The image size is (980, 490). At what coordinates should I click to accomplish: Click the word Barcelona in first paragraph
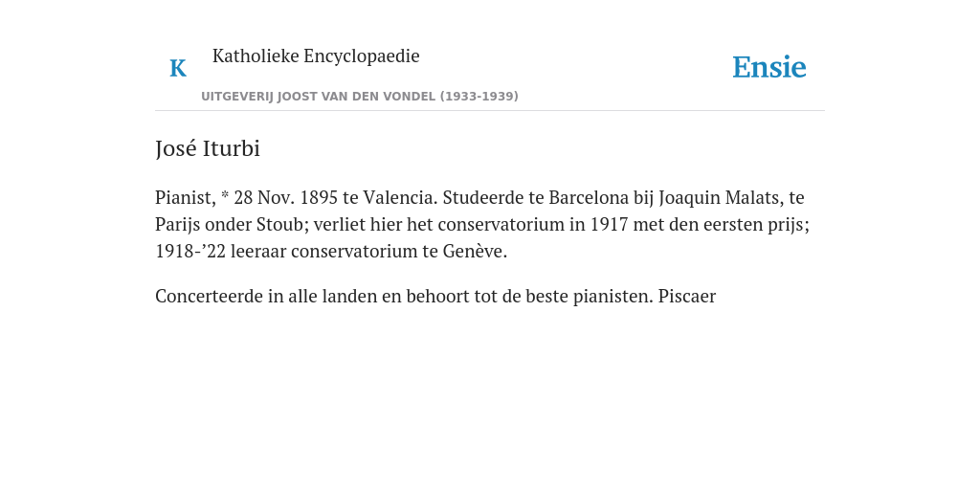click(x=589, y=197)
